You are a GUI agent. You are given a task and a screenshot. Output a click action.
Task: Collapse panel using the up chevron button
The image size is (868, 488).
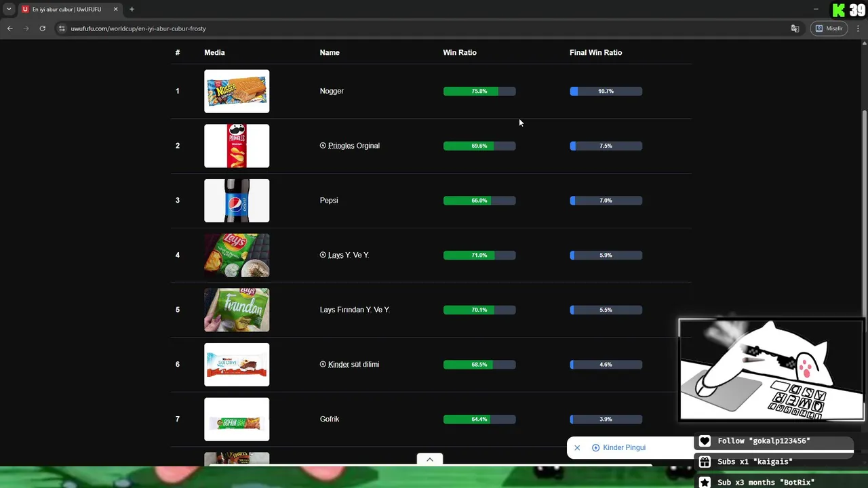pyautogui.click(x=429, y=459)
